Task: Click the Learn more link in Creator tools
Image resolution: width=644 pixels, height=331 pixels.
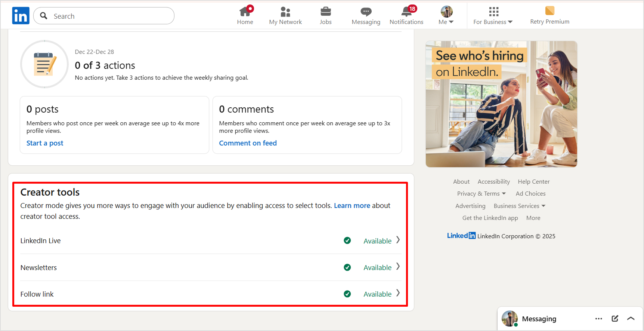Action: [352, 206]
